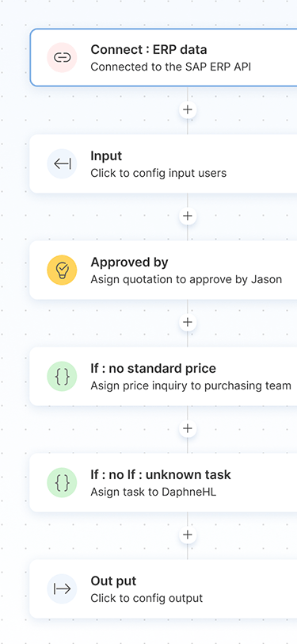Add step above the Out put node

[188, 535]
